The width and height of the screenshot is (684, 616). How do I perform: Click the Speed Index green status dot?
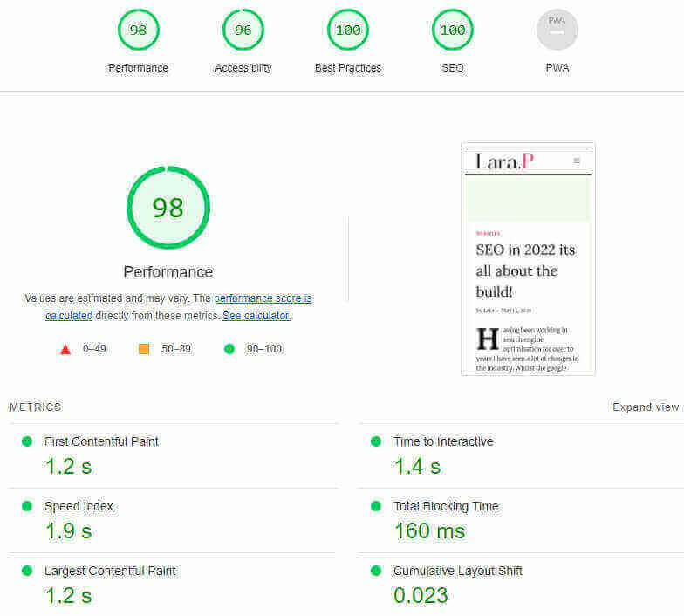point(27,506)
